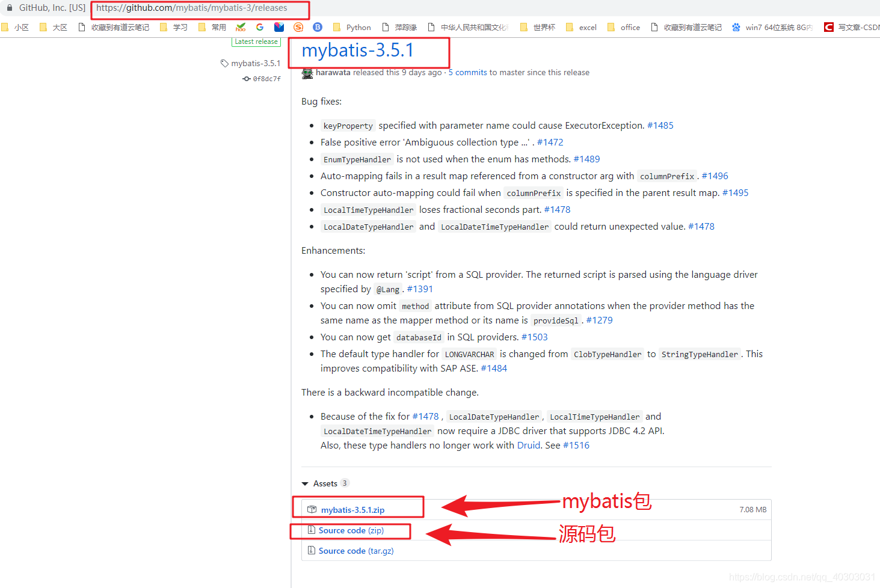
Task: Click the Assets count badge 3
Action: tap(345, 483)
